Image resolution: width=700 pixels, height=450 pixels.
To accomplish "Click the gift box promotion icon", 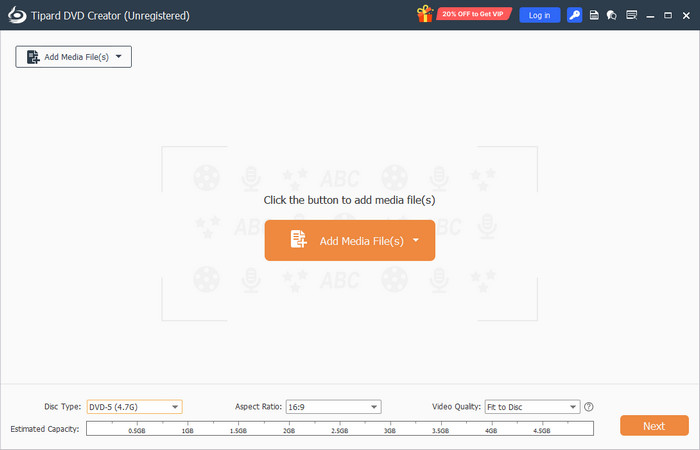I will click(x=426, y=15).
